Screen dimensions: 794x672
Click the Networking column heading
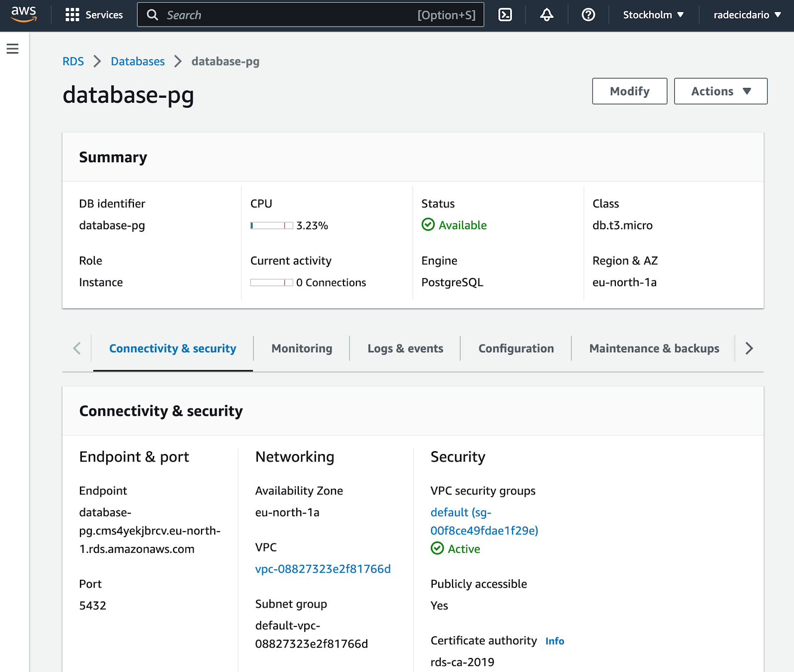click(x=295, y=457)
